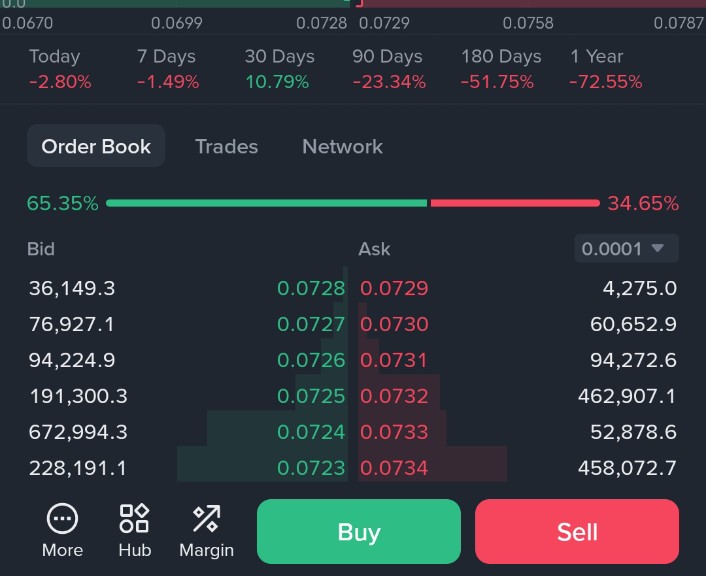Tap the 1 Year performance figure

[x=605, y=82]
